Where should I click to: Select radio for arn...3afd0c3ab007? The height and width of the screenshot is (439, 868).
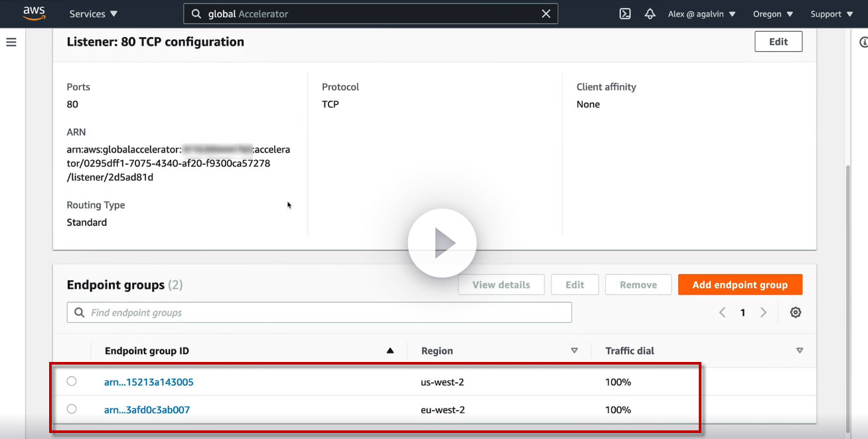[72, 409]
